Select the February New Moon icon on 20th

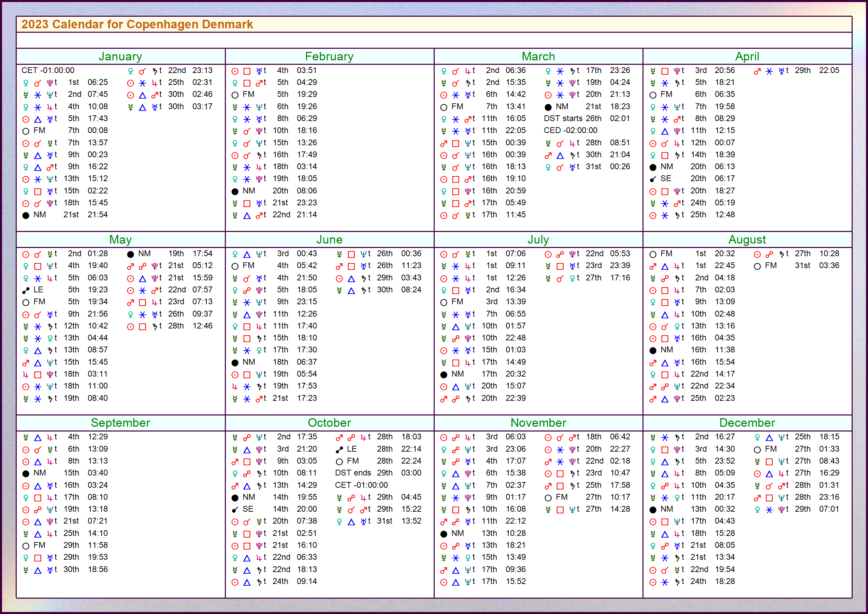(x=235, y=191)
